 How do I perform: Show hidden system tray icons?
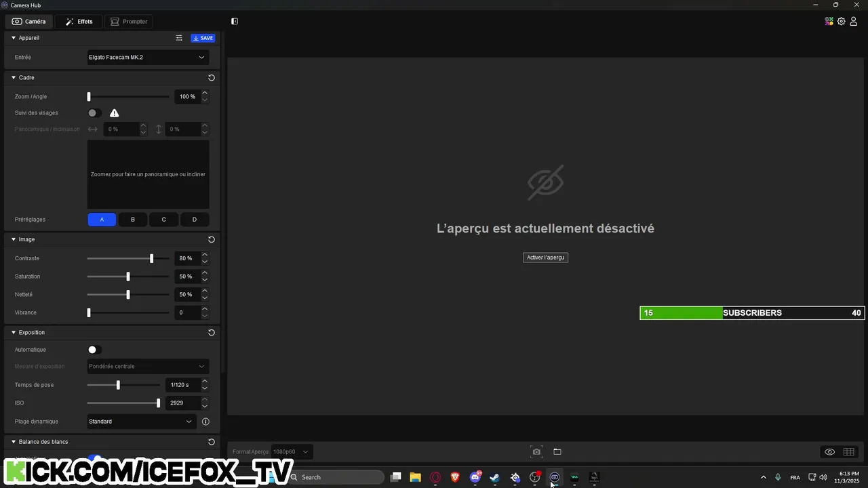click(763, 477)
